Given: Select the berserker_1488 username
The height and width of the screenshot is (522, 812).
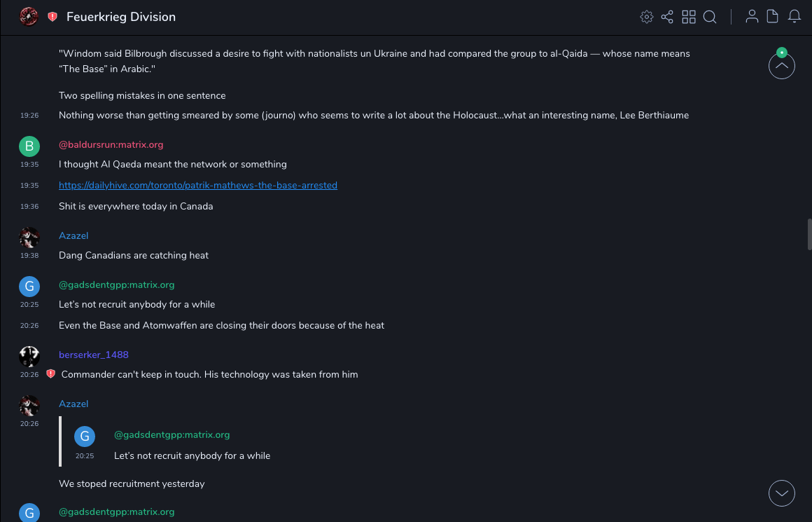Looking at the screenshot, I should tap(94, 355).
